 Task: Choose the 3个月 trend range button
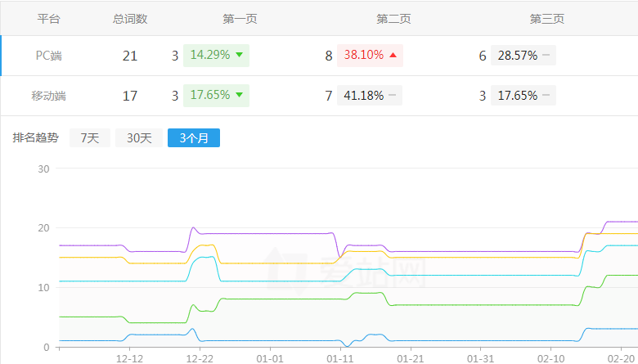pos(194,138)
